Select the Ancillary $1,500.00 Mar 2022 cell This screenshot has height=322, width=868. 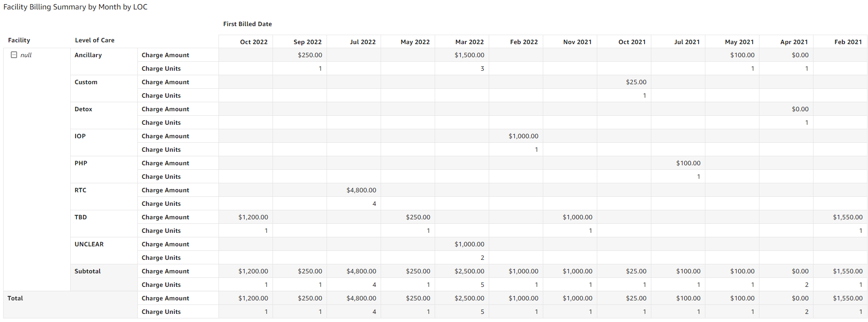tap(469, 55)
